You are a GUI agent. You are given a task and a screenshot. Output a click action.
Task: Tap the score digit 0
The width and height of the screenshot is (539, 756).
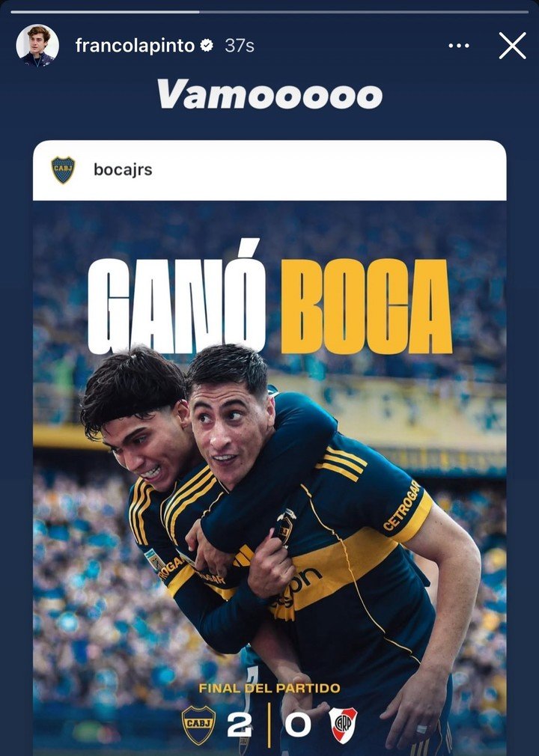298,725
